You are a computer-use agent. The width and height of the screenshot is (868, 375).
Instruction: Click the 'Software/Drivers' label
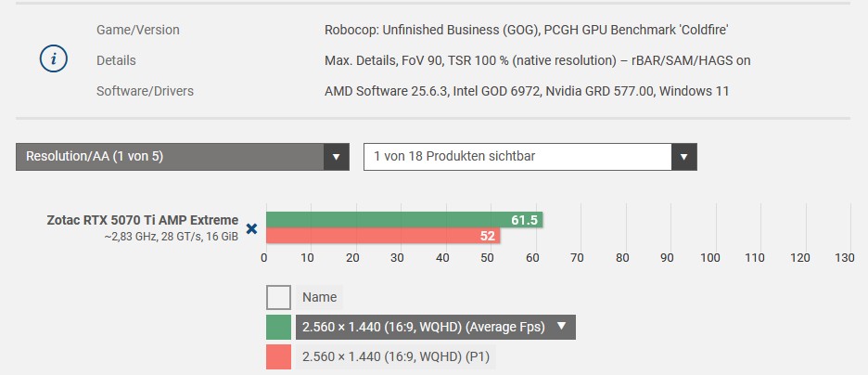pos(145,91)
